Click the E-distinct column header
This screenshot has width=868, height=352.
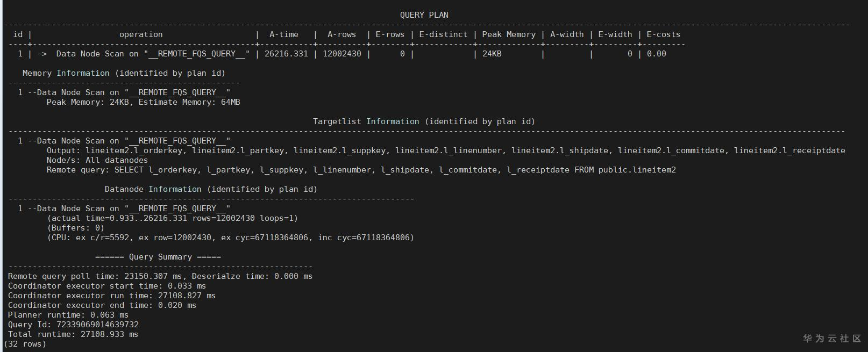(x=443, y=34)
